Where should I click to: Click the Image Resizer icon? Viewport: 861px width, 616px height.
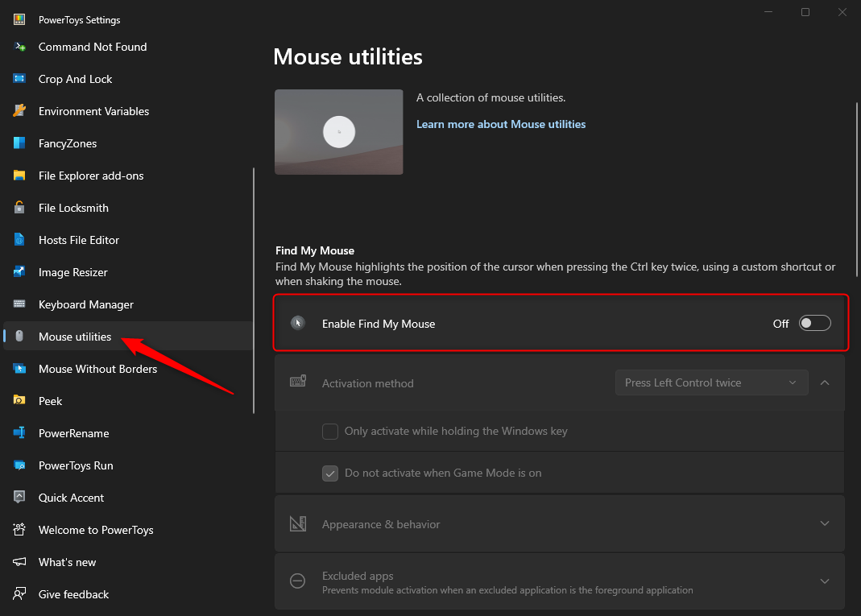coord(20,272)
